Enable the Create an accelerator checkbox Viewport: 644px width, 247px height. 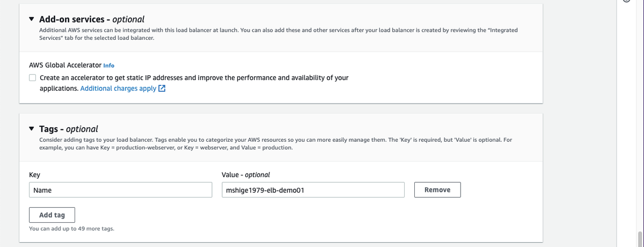(33, 78)
